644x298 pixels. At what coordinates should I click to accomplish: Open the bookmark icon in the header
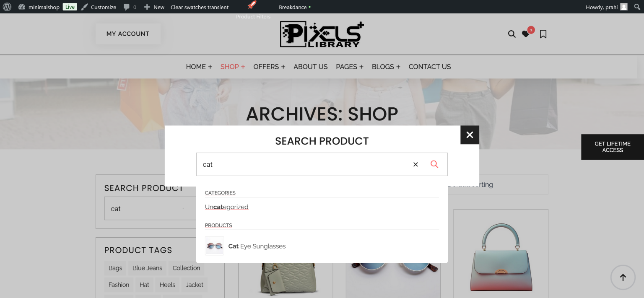(543, 34)
